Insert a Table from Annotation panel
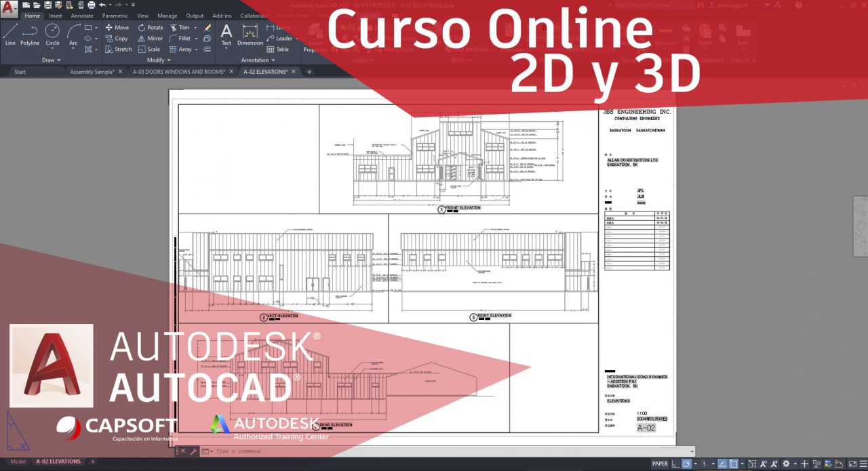 278,49
